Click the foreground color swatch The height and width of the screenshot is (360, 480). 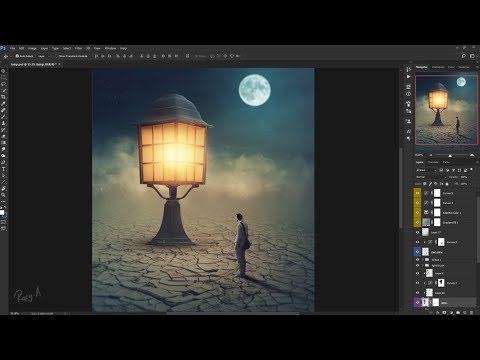click(x=2, y=212)
